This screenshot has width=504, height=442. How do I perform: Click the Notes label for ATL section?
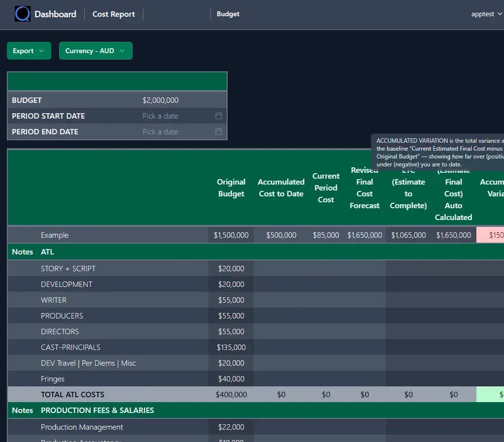click(23, 252)
